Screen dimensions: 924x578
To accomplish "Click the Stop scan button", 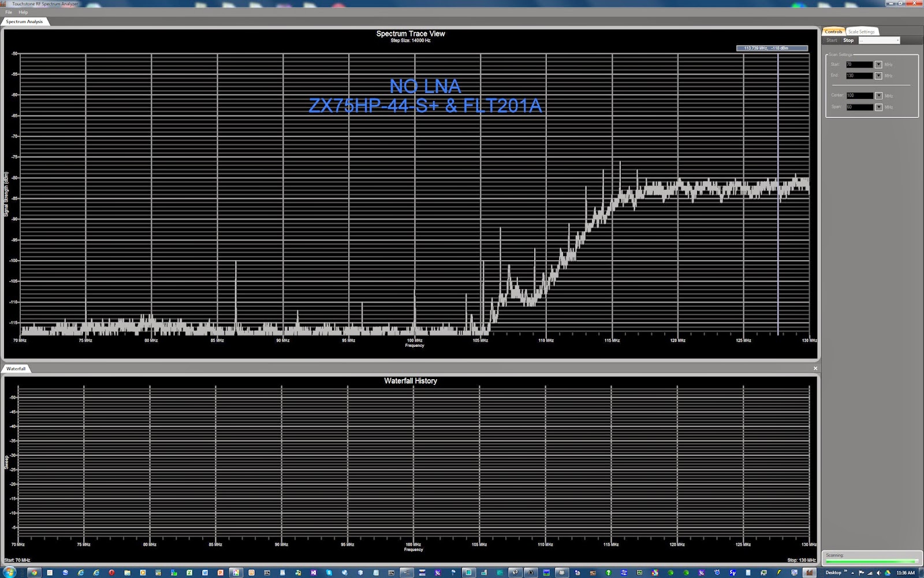I will click(x=848, y=40).
